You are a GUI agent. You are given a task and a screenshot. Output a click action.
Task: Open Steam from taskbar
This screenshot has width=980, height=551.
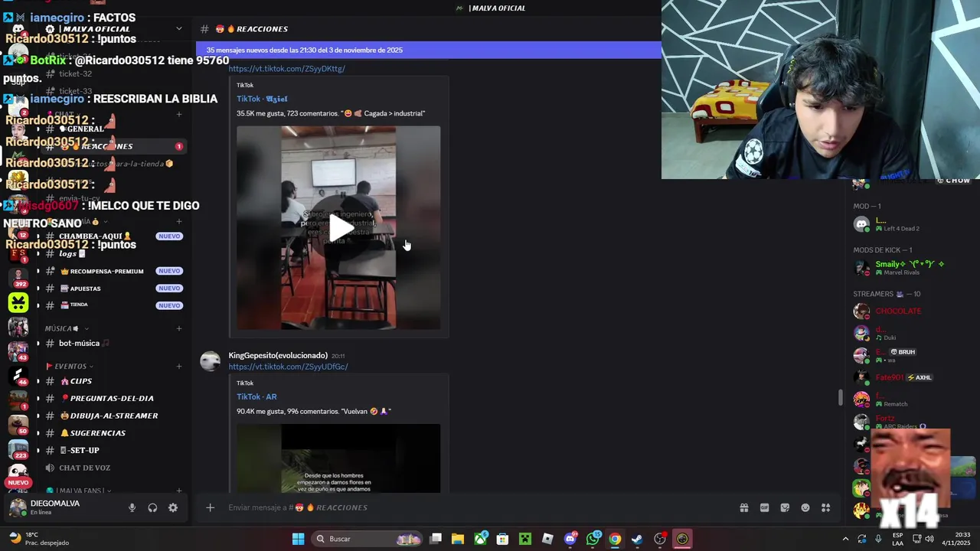click(637, 539)
